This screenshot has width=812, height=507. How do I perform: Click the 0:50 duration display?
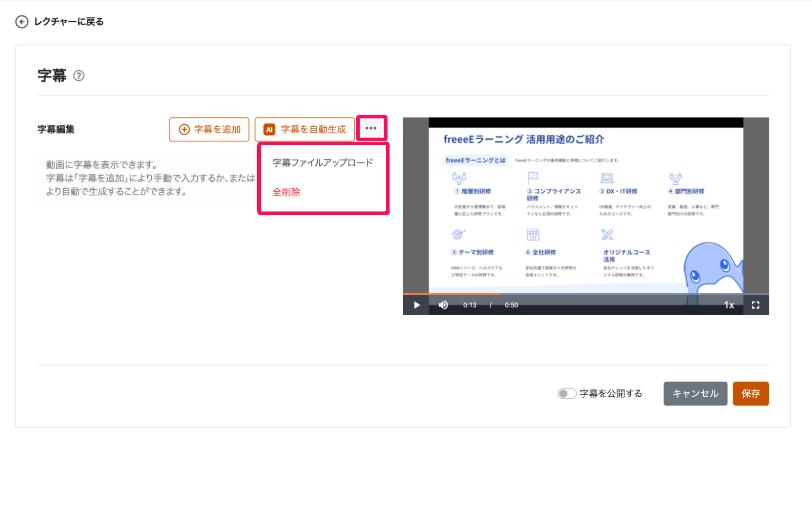click(x=511, y=305)
